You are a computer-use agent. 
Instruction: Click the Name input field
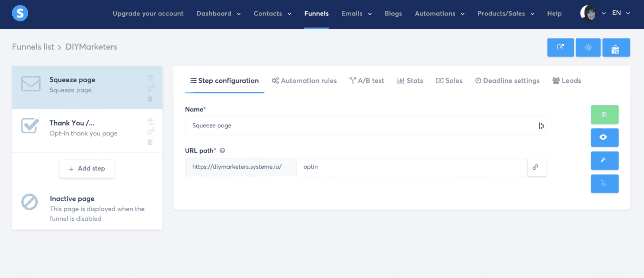pos(366,126)
